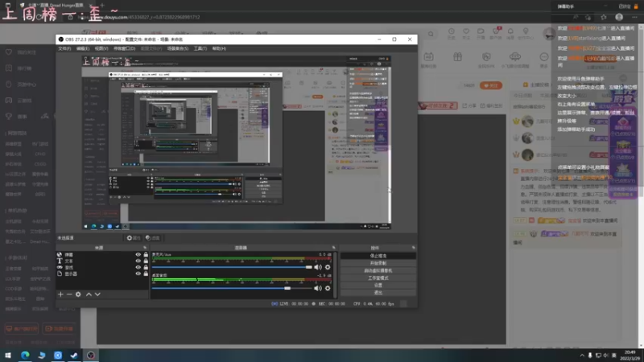Pop out the 来源 dock panel
The image size is (644, 362).
pos(145,248)
